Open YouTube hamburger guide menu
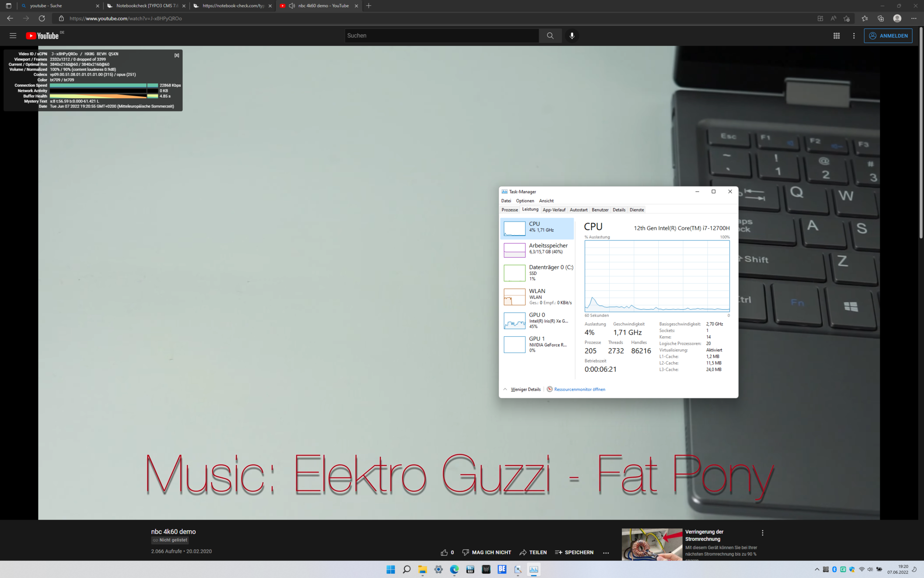The width and height of the screenshot is (924, 578). coord(13,36)
